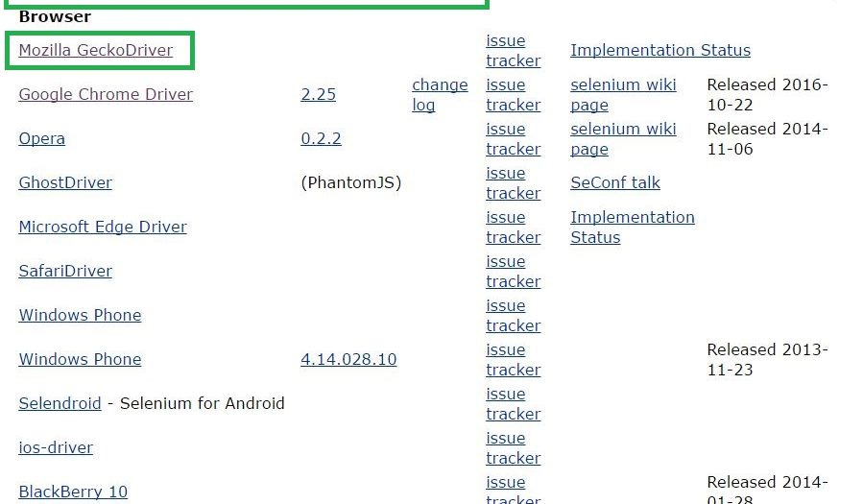Open Microsoft Edge's Implementation Status link
The height and width of the screenshot is (504, 863).
pos(632,227)
